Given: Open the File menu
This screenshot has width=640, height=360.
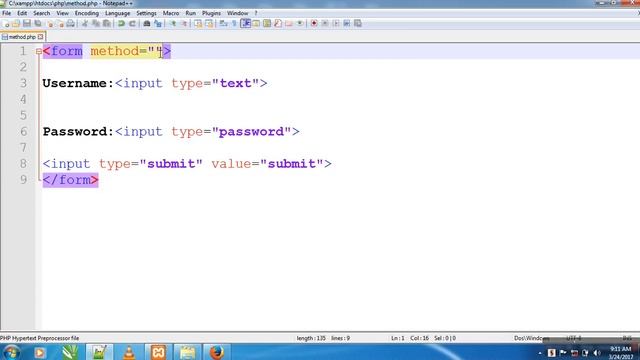Looking at the screenshot, I should 7,13.
